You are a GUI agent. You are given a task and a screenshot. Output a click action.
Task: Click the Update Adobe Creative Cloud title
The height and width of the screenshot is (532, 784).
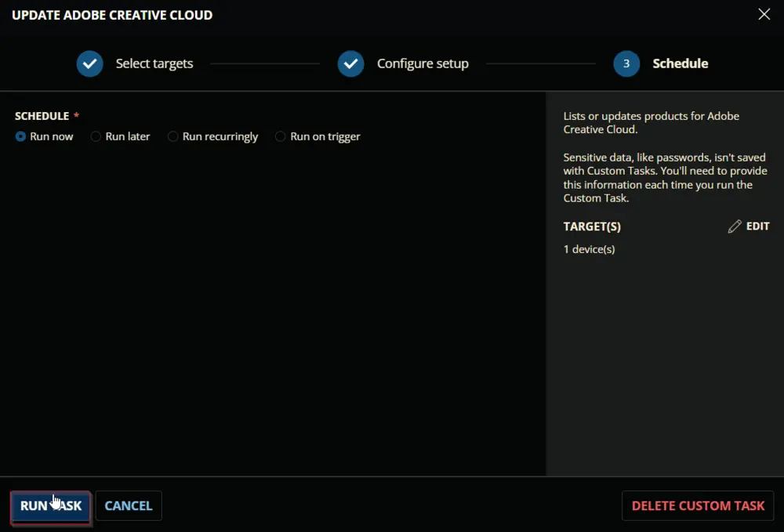(112, 15)
